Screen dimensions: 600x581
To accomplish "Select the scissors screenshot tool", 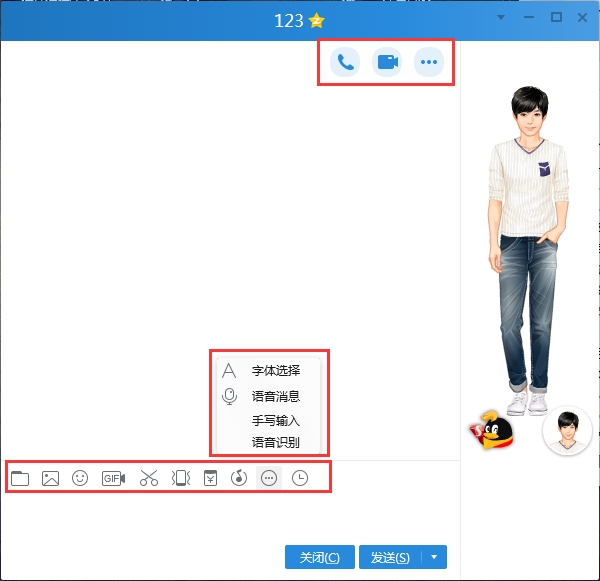I will 149,478.
